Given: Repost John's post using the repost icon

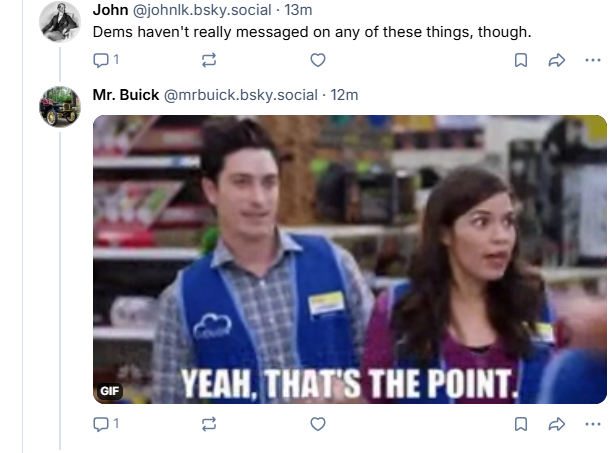Looking at the screenshot, I should pos(209,60).
